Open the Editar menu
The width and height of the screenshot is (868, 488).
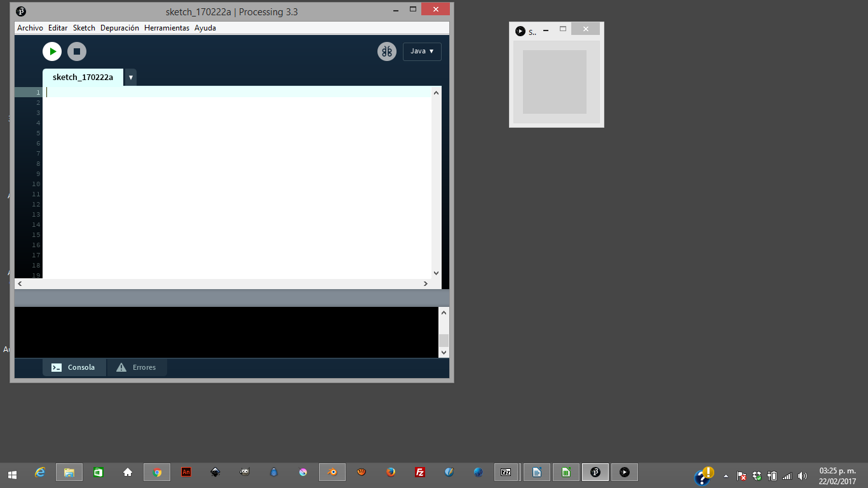point(58,28)
